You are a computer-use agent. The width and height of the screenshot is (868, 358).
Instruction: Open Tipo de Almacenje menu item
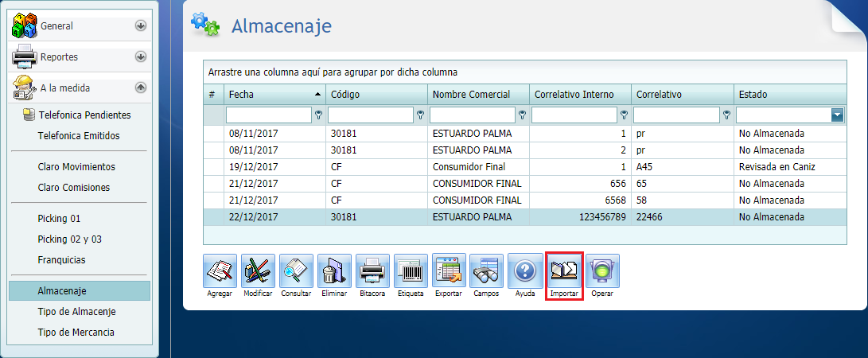tap(76, 312)
